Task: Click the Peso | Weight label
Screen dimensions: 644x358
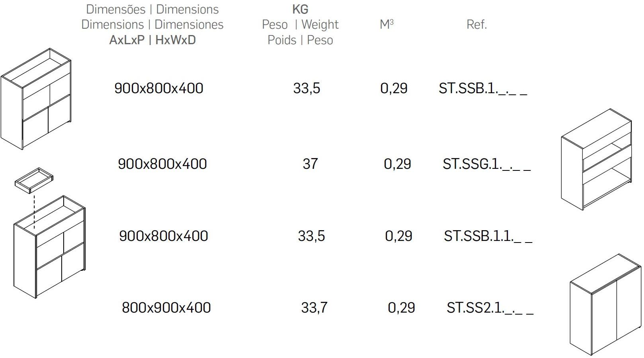Action: pos(300,25)
